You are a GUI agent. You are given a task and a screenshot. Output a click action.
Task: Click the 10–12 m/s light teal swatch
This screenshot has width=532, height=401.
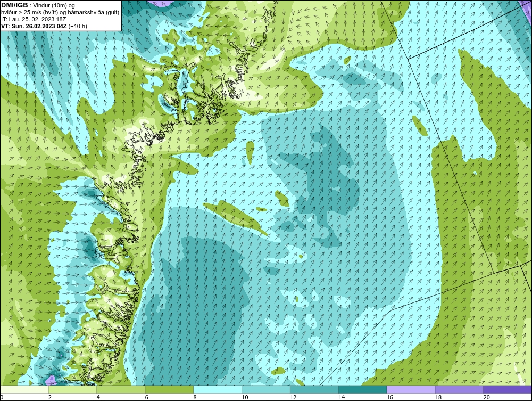coord(266,389)
